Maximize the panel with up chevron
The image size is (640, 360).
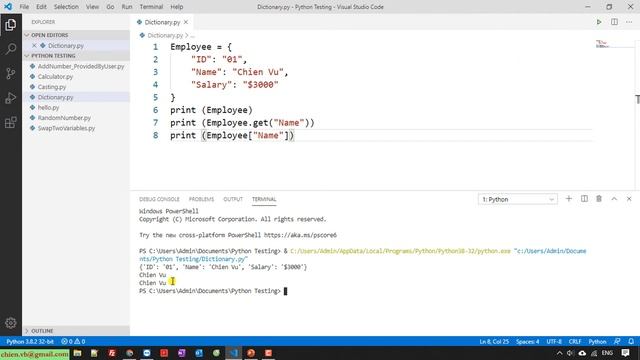click(x=614, y=199)
